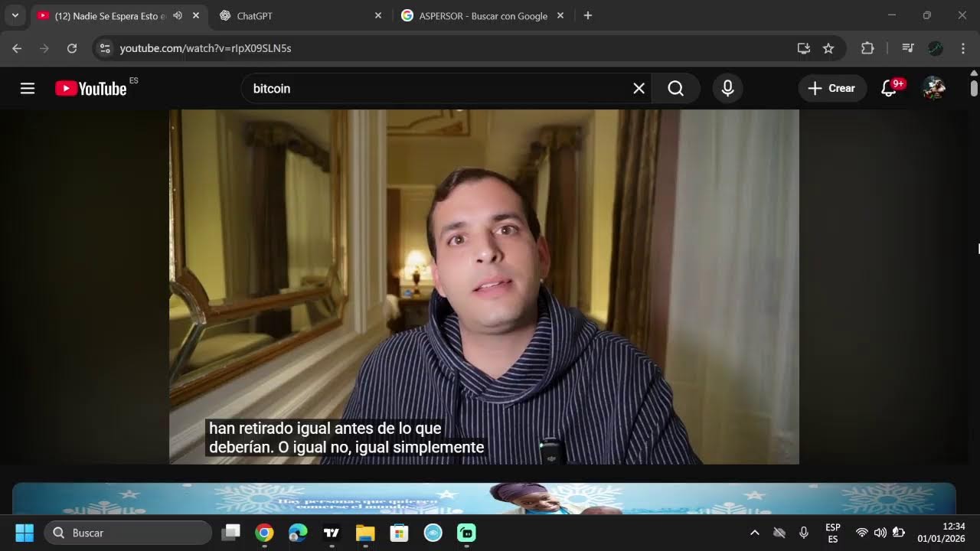Close the YouTube tab
This screenshot has height=551, width=980.
(x=196, y=15)
